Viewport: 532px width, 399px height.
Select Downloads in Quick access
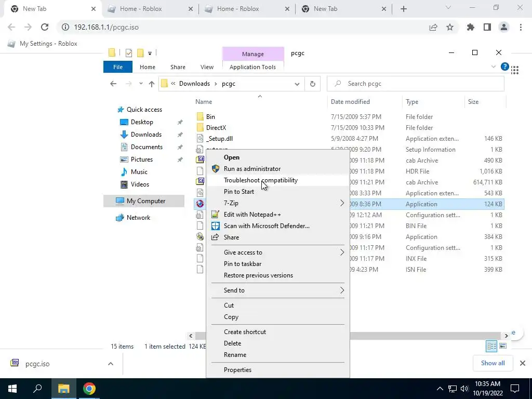(x=146, y=135)
